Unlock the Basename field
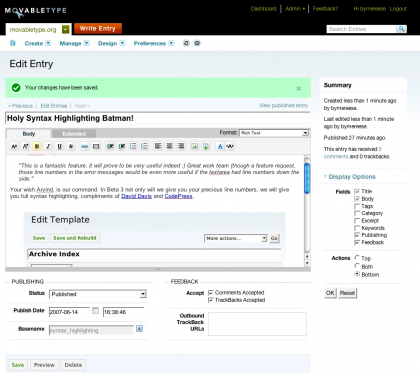Image resolution: width=420 pixels, height=376 pixels. pyautogui.click(x=139, y=329)
